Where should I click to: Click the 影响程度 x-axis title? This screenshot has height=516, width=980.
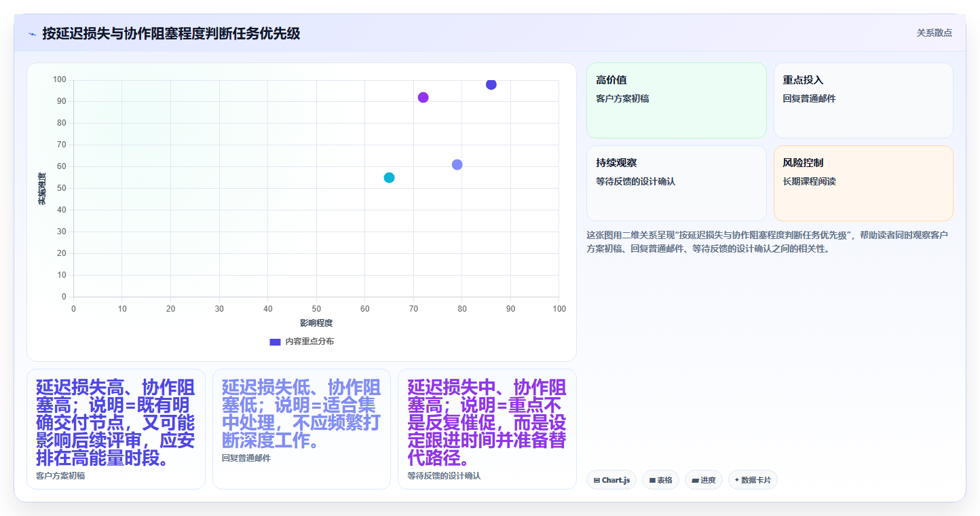click(316, 322)
